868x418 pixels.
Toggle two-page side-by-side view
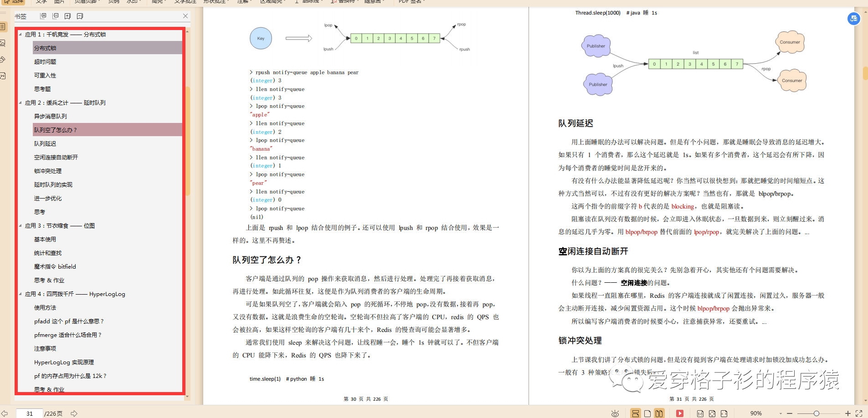pyautogui.click(x=659, y=413)
